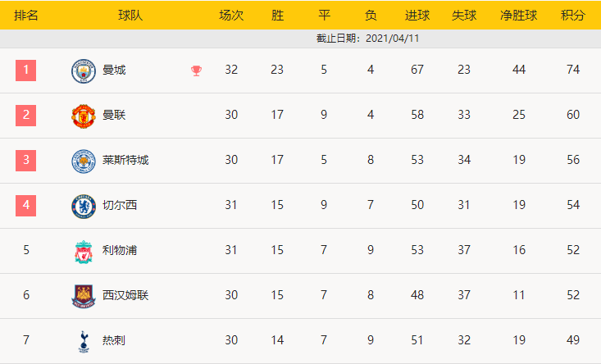The width and height of the screenshot is (601, 364).
Task: Click the Chelsea club crest
Action: (x=84, y=206)
